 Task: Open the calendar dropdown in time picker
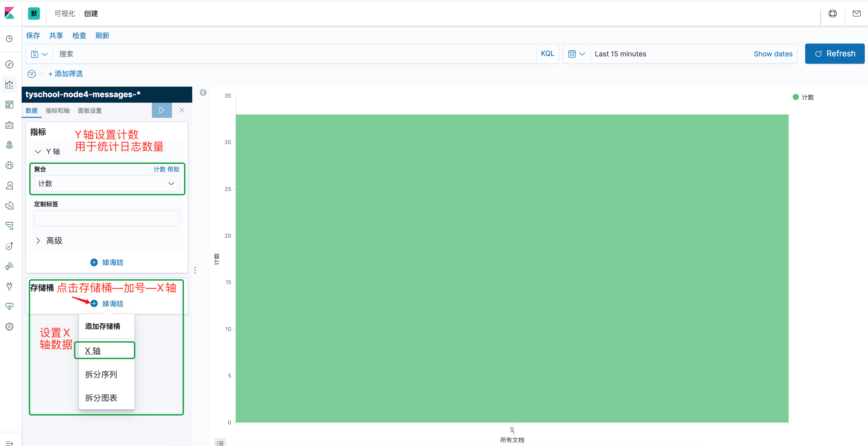point(576,54)
